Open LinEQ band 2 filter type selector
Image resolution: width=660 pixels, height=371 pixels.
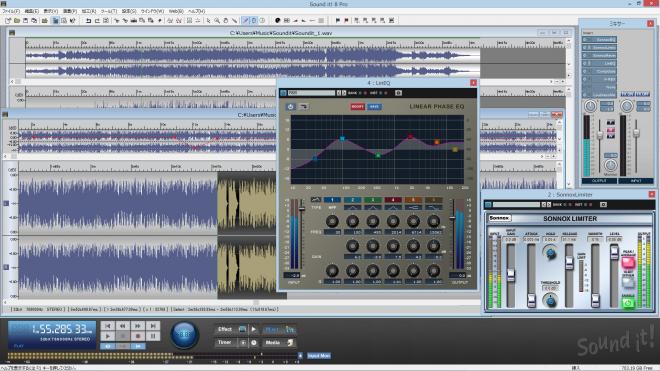(x=352, y=207)
